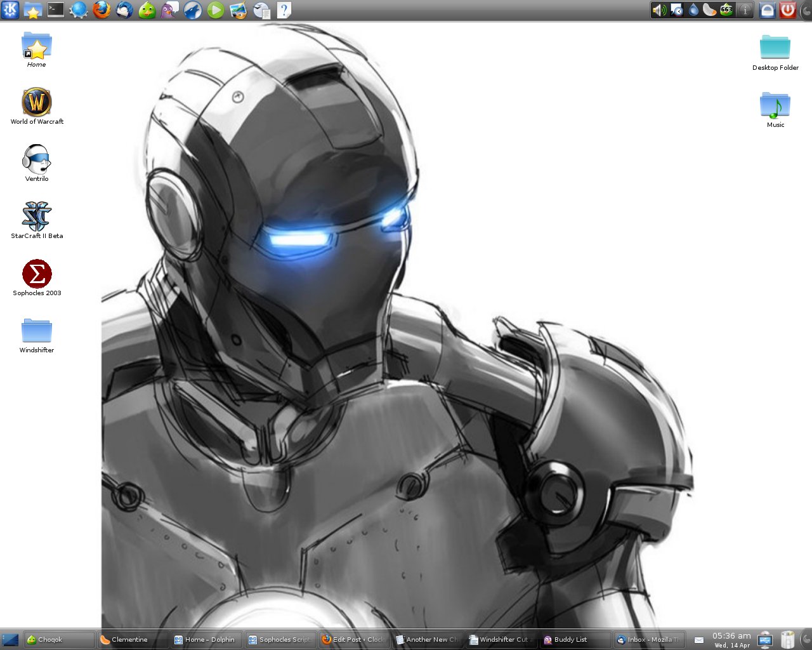Open the volume mixer tray icon
The height and width of the screenshot is (650, 812).
click(x=660, y=10)
